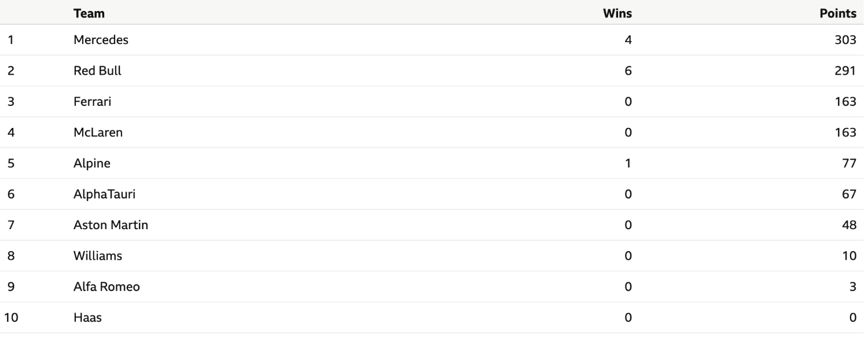868x342 pixels.
Task: Click Williams' 10 points value
Action: click(x=849, y=256)
